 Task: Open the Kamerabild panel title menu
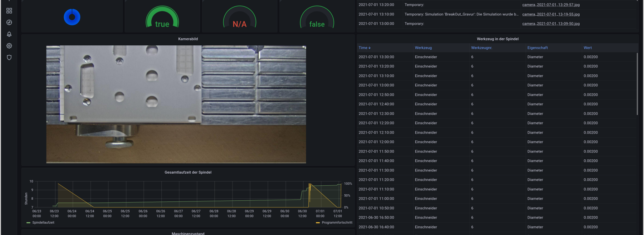tap(188, 39)
